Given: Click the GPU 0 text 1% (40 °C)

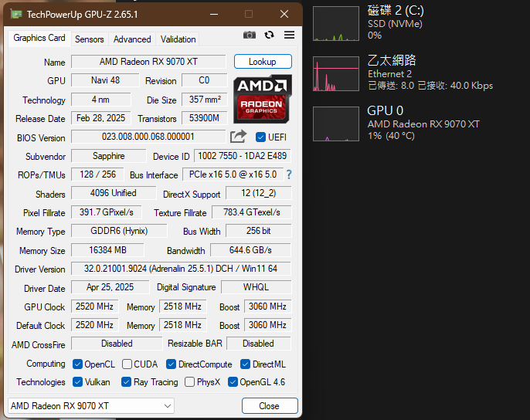Looking at the screenshot, I should tap(391, 136).
